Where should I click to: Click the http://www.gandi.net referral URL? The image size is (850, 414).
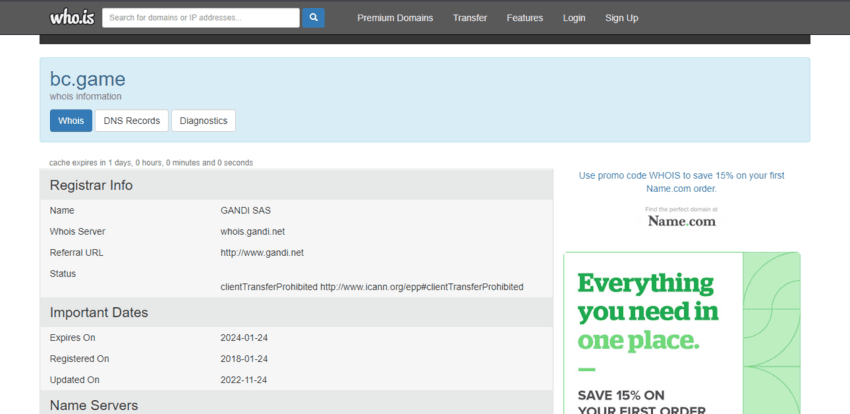[262, 253]
